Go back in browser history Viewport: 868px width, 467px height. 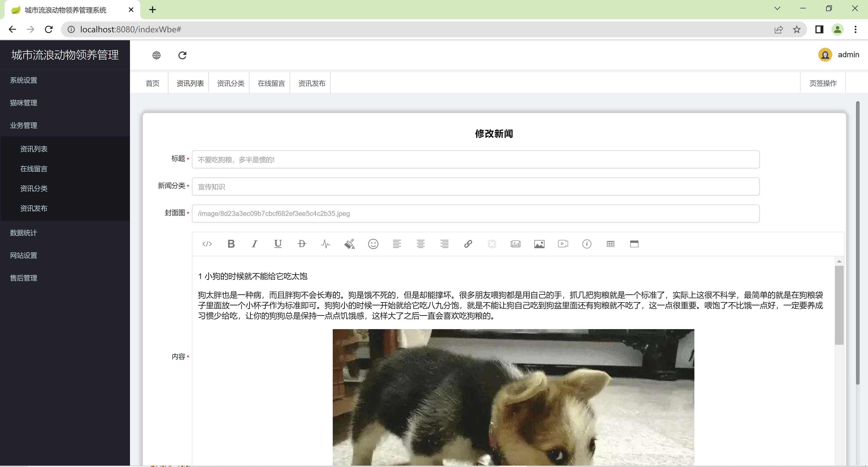coord(12,30)
